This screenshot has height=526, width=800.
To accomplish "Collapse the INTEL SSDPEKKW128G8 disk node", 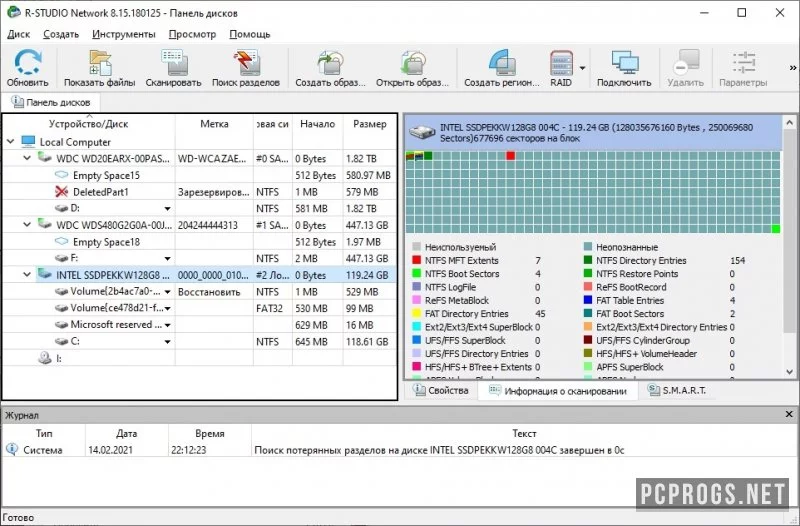I will (x=28, y=274).
